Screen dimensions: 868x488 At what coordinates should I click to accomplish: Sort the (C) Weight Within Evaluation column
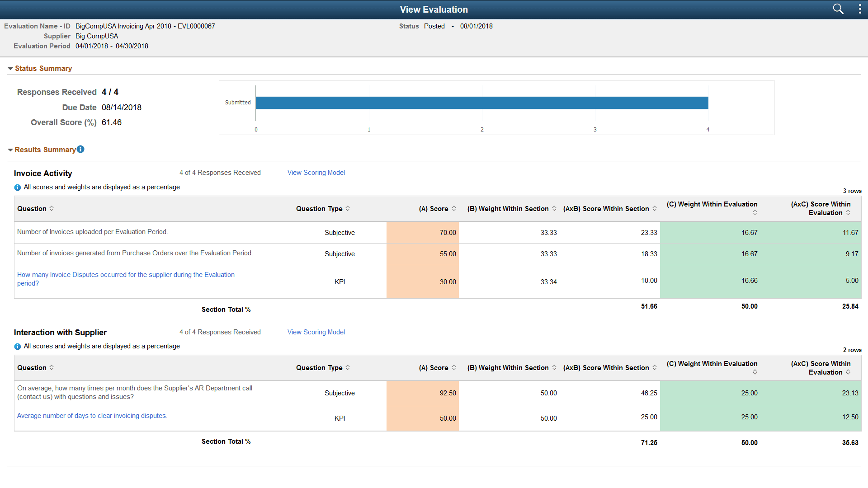point(755,212)
